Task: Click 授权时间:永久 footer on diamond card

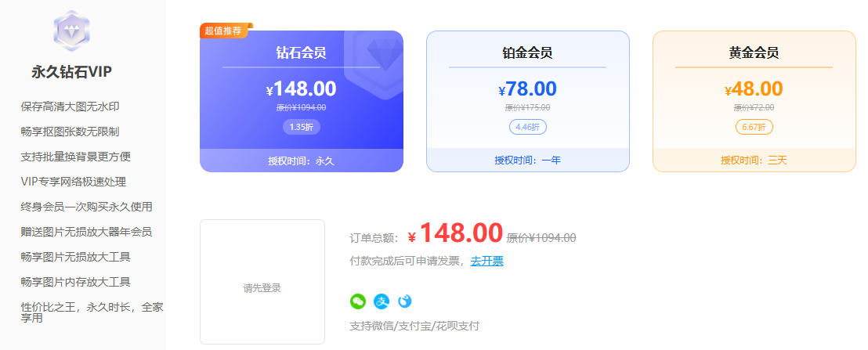Action: click(302, 161)
